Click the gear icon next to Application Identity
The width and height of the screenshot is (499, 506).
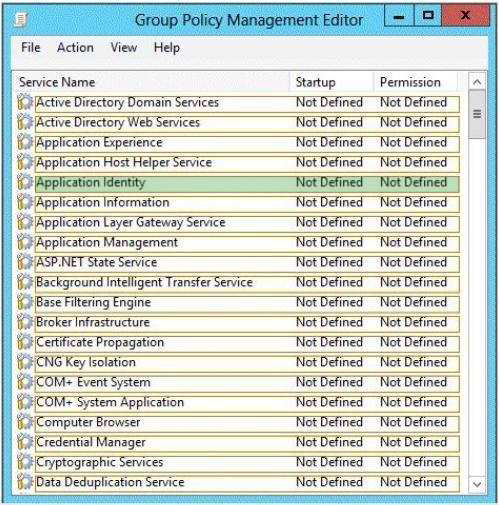(x=25, y=182)
